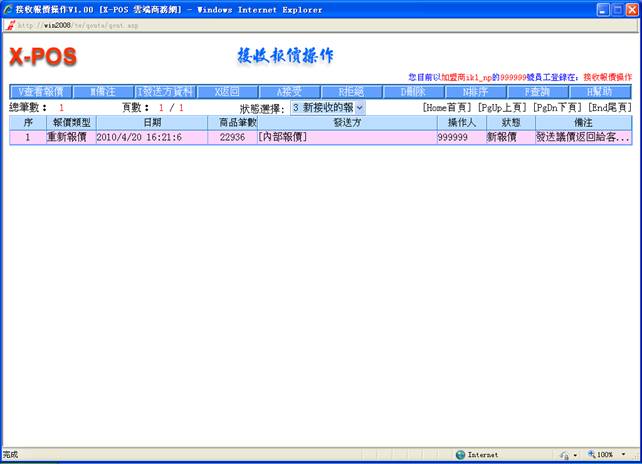Click the [PgDn下頁] next page link
The image size is (642, 464).
click(x=558, y=107)
